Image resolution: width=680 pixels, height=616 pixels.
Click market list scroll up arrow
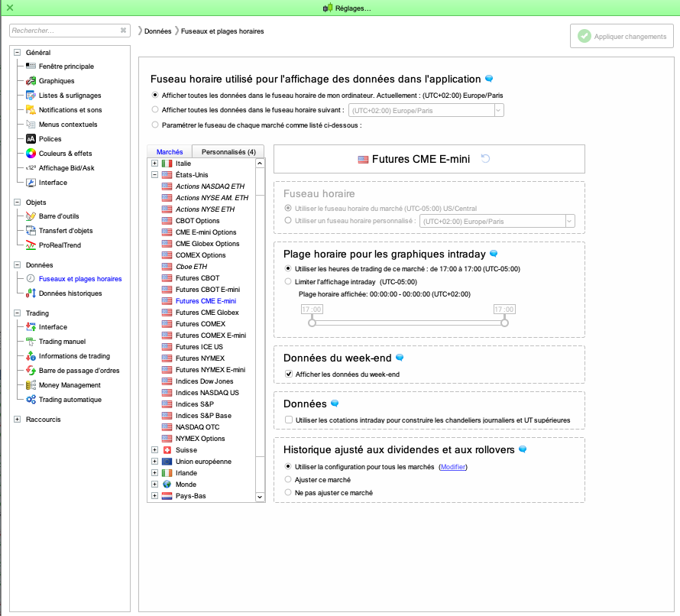[260, 164]
